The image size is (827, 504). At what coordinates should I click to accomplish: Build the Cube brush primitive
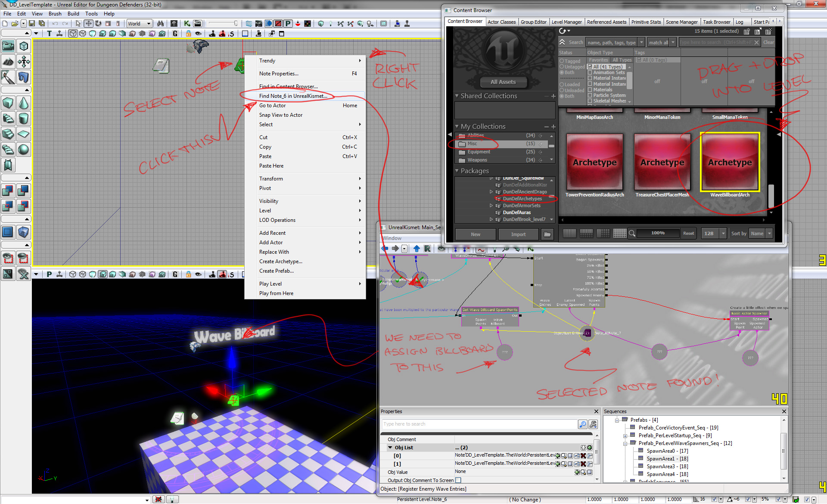click(x=8, y=103)
